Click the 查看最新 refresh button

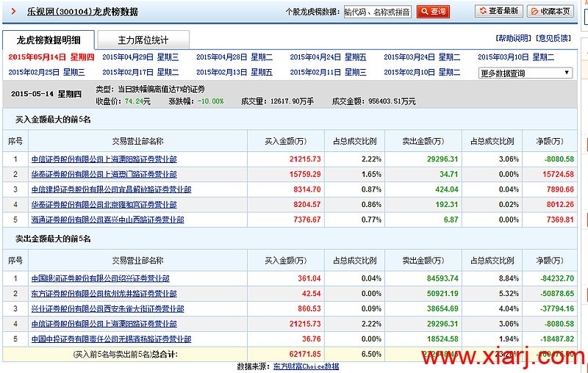pyautogui.click(x=499, y=11)
